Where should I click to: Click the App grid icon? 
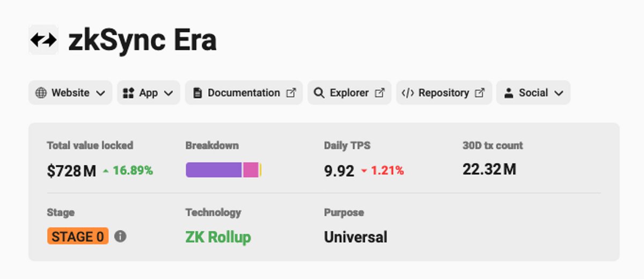click(x=128, y=93)
